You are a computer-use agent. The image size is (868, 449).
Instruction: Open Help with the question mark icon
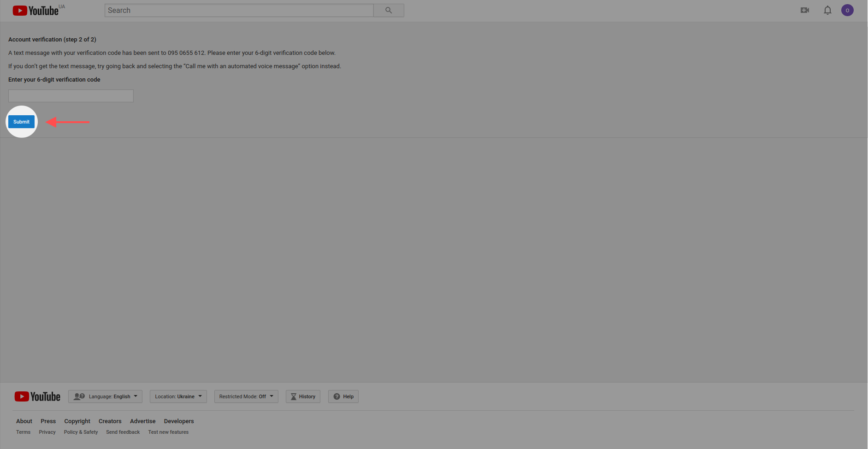point(343,396)
